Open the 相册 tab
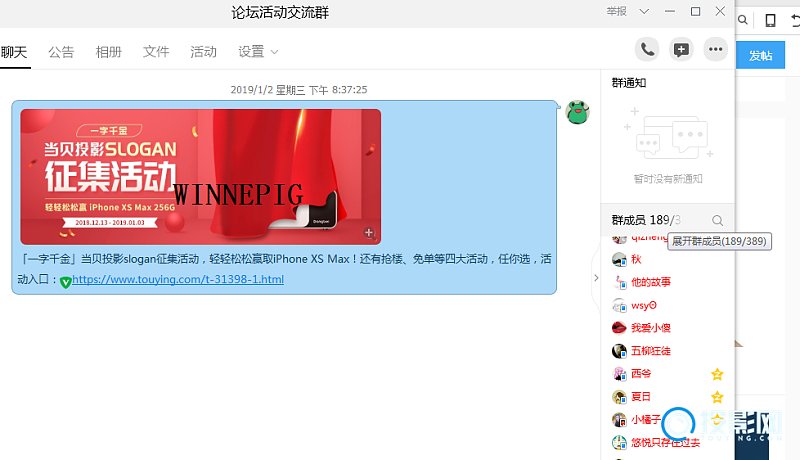The width and height of the screenshot is (800, 460). (109, 52)
